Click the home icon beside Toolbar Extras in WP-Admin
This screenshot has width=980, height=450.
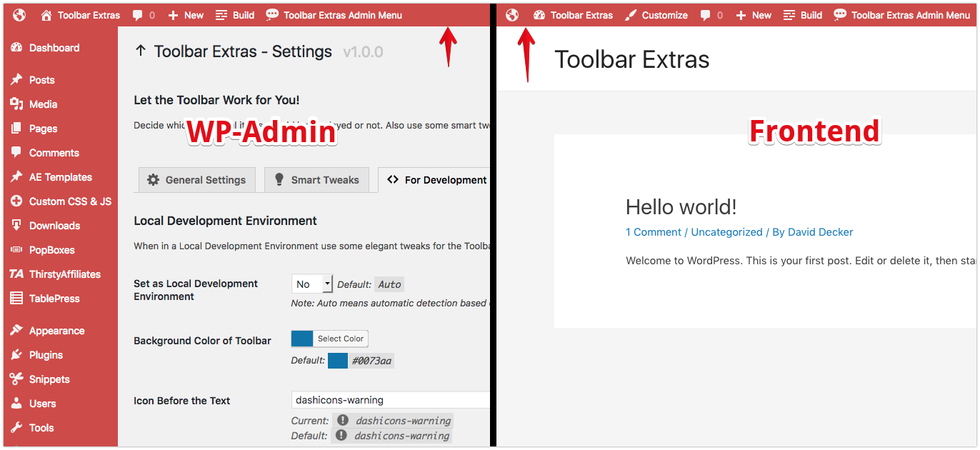point(46,15)
